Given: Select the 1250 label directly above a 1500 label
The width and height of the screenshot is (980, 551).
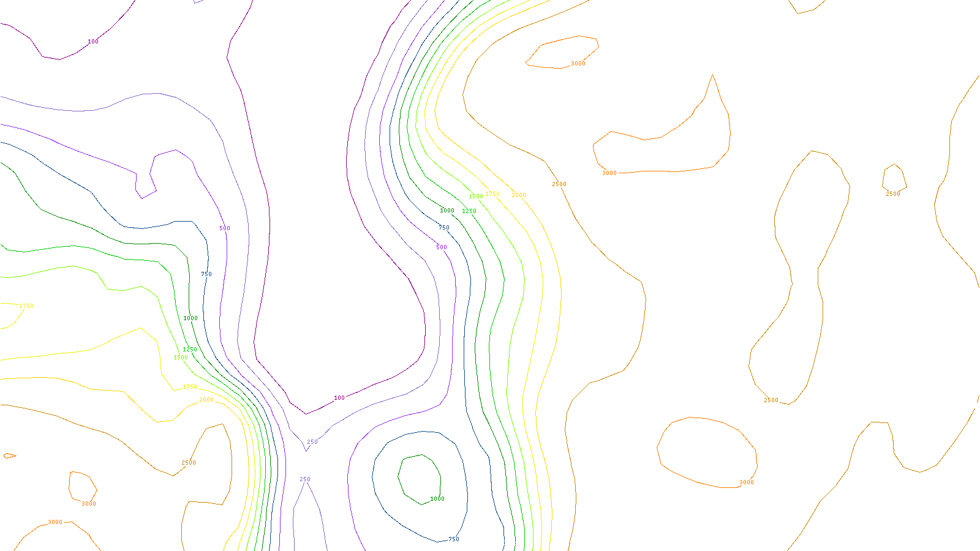Looking at the screenshot, I should pyautogui.click(x=190, y=350).
